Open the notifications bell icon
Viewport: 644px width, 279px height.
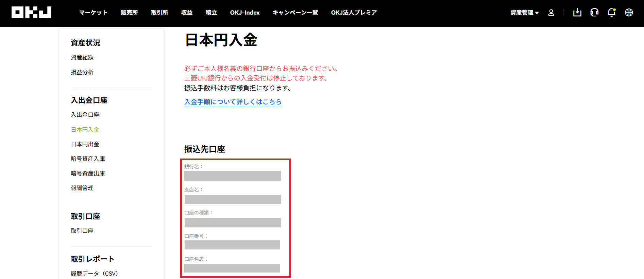[x=612, y=13]
